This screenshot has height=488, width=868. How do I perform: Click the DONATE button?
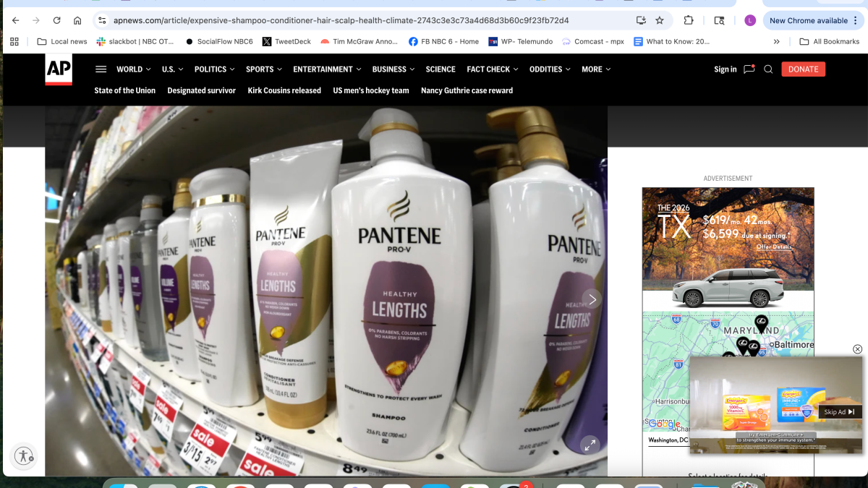[803, 69]
